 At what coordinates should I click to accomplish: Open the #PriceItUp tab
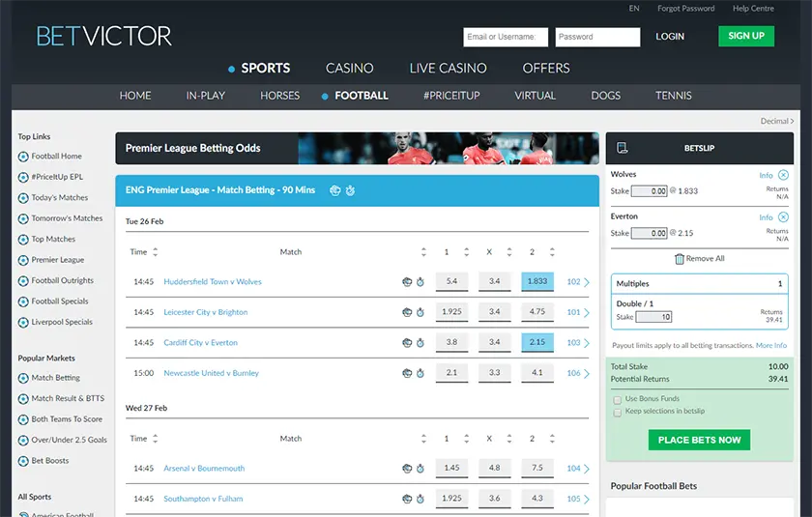(x=451, y=96)
